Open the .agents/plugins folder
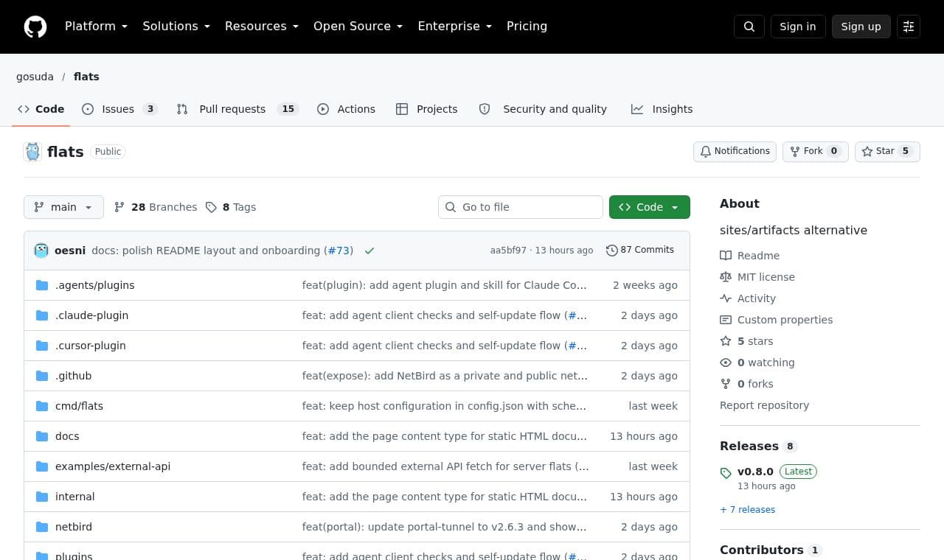The width and height of the screenshot is (944, 560). pos(94,285)
